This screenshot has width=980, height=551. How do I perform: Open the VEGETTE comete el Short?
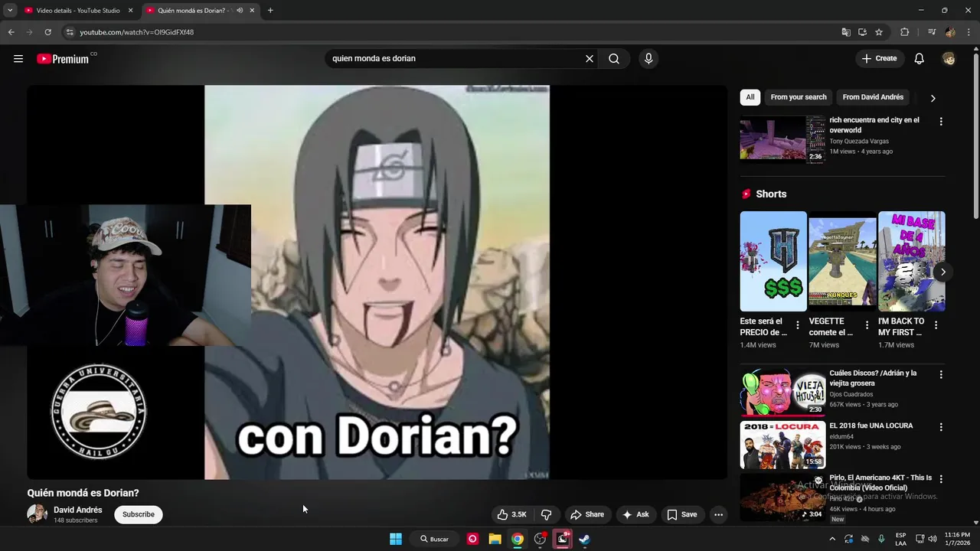pos(842,261)
